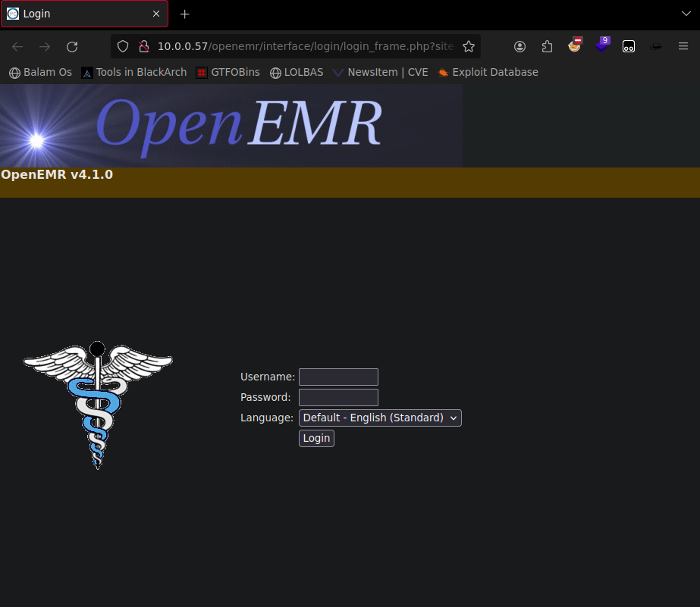Bookmark this page with the star icon

click(x=469, y=47)
